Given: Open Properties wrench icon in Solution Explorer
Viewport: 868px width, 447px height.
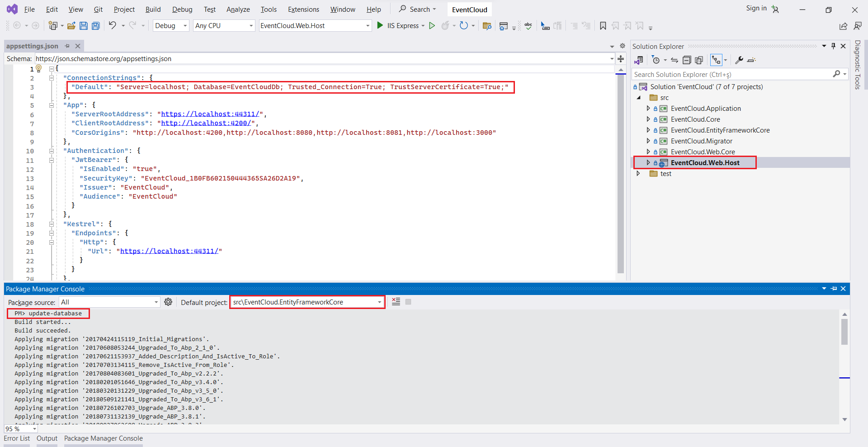Looking at the screenshot, I should click(739, 60).
